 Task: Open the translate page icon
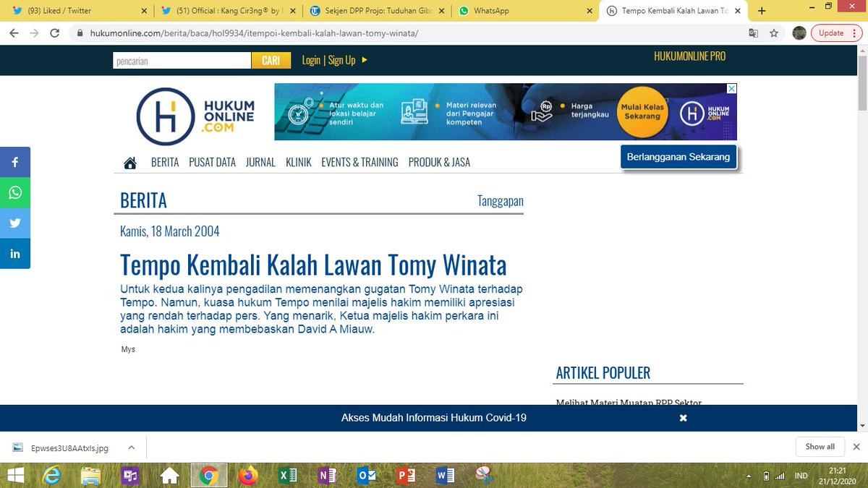pyautogui.click(x=754, y=33)
